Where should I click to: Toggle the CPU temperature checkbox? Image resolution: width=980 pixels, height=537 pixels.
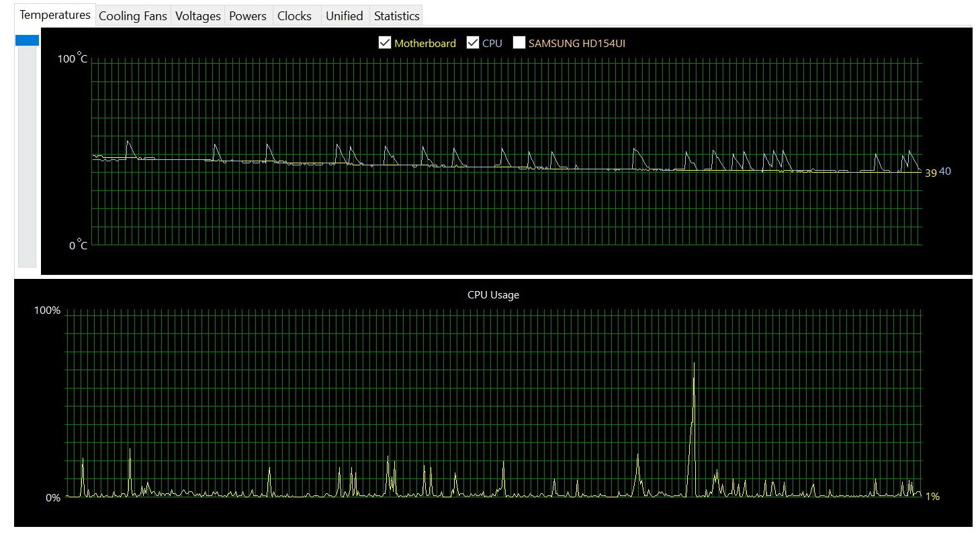click(x=472, y=43)
